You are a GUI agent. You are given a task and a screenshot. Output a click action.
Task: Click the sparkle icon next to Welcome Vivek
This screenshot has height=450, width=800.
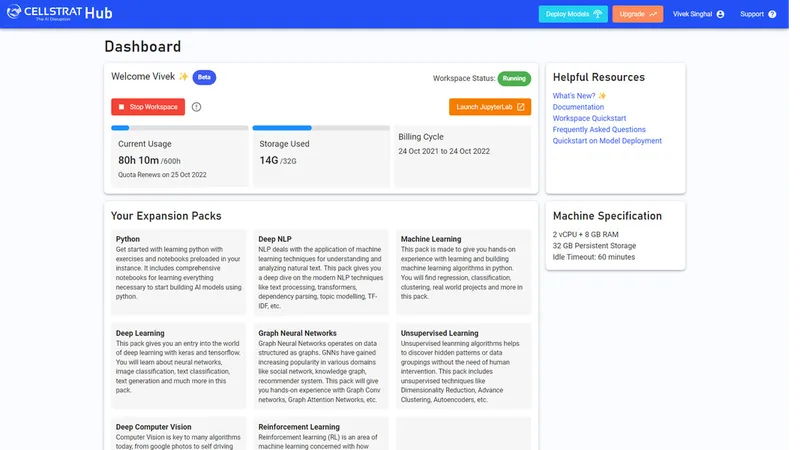pyautogui.click(x=184, y=77)
